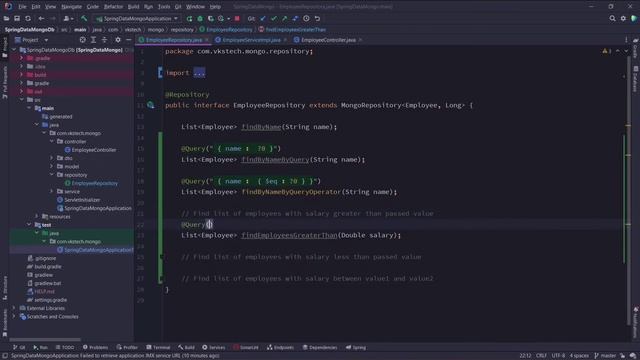Open the TODO tool window
Viewport: 640px width, 360px height.
[x=64, y=347]
